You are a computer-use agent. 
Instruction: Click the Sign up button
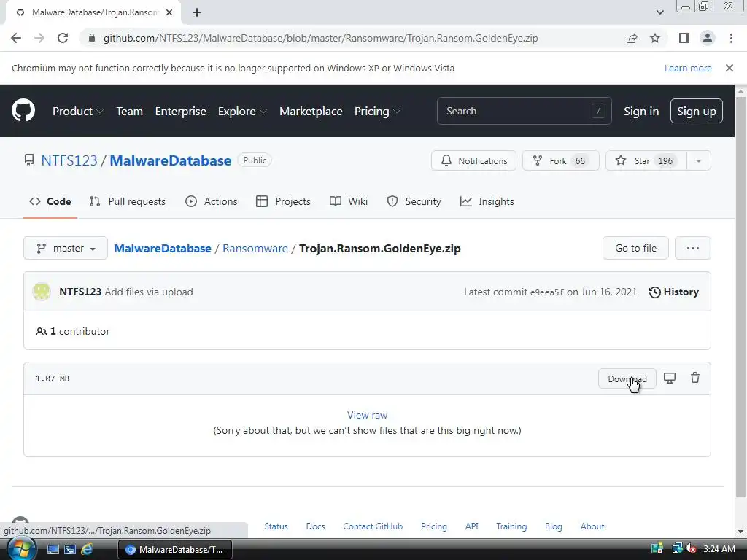(696, 111)
